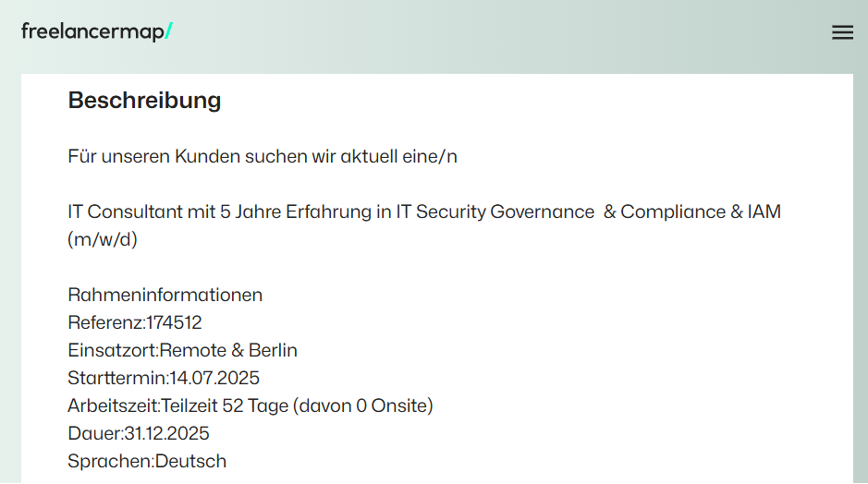Click the start date 14.07.2025
Image resolution: width=868 pixels, height=484 pixels.
[x=214, y=378]
